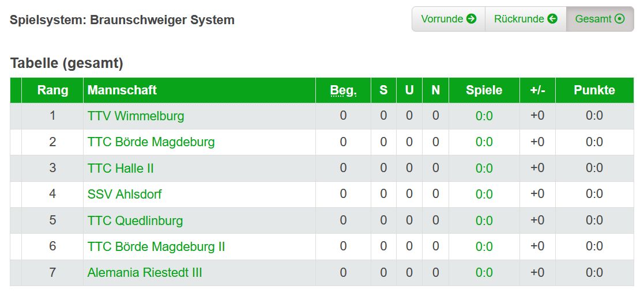Click the Gesamt circle icon

pos(620,19)
